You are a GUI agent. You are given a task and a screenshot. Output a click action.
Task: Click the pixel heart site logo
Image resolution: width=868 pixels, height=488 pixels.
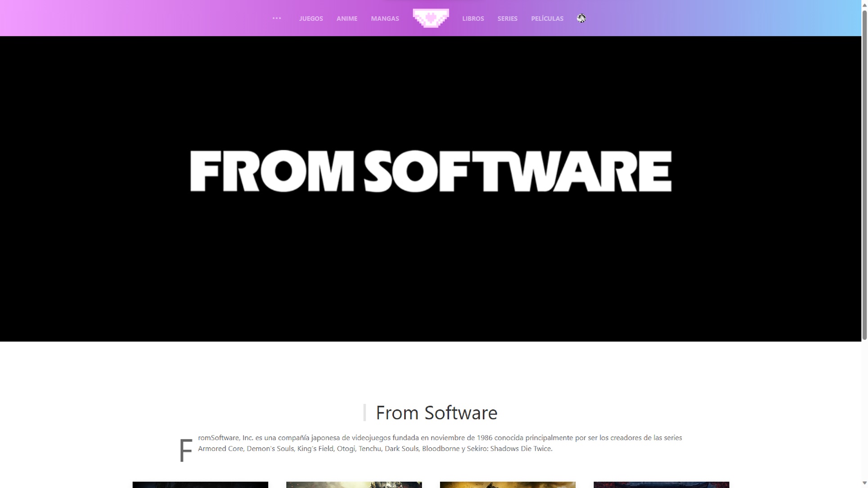click(431, 18)
